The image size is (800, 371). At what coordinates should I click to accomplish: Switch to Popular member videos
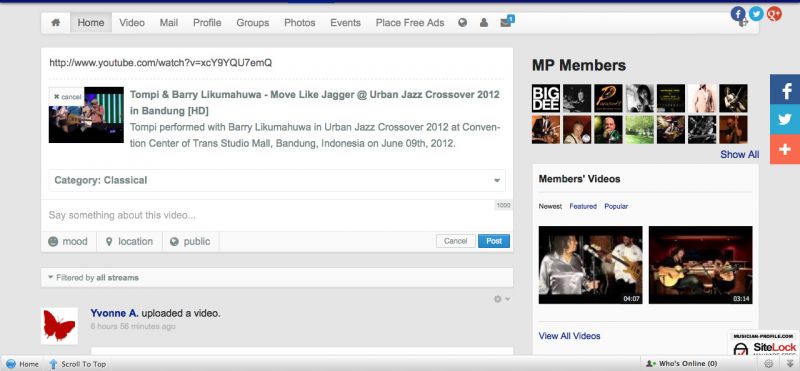[x=616, y=206]
